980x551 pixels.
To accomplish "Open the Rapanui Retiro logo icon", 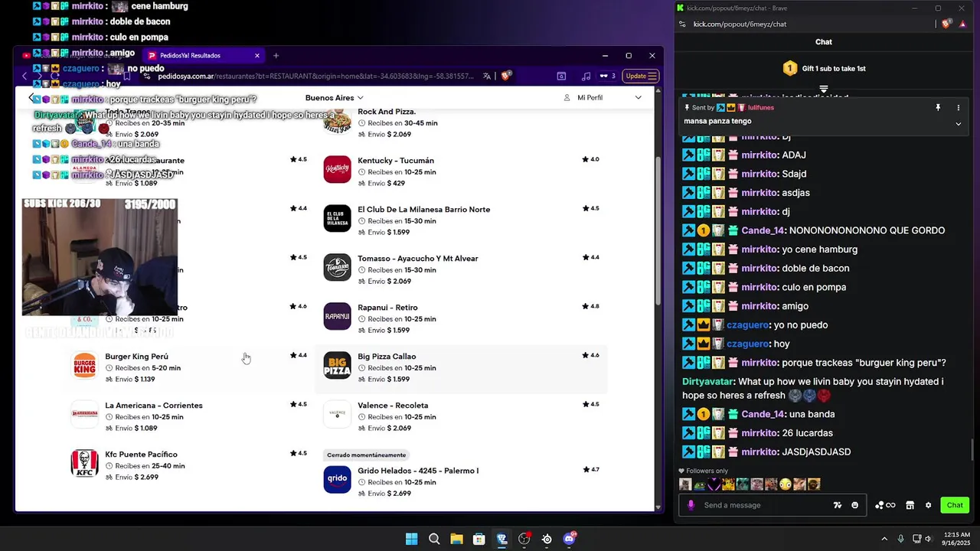I will [x=337, y=317].
